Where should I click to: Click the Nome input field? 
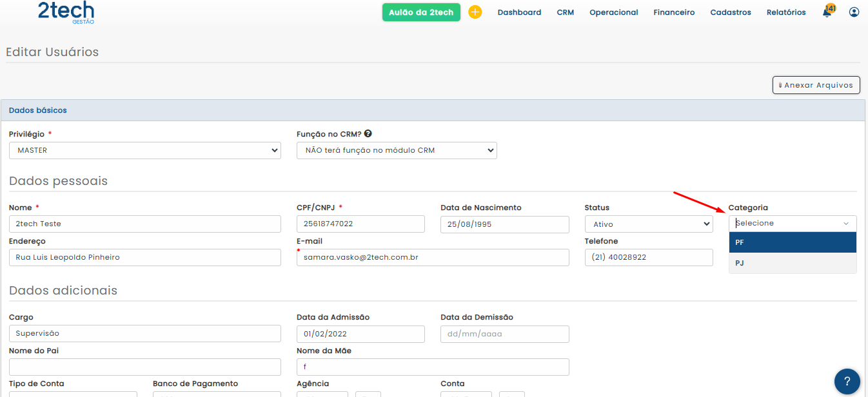(145, 224)
